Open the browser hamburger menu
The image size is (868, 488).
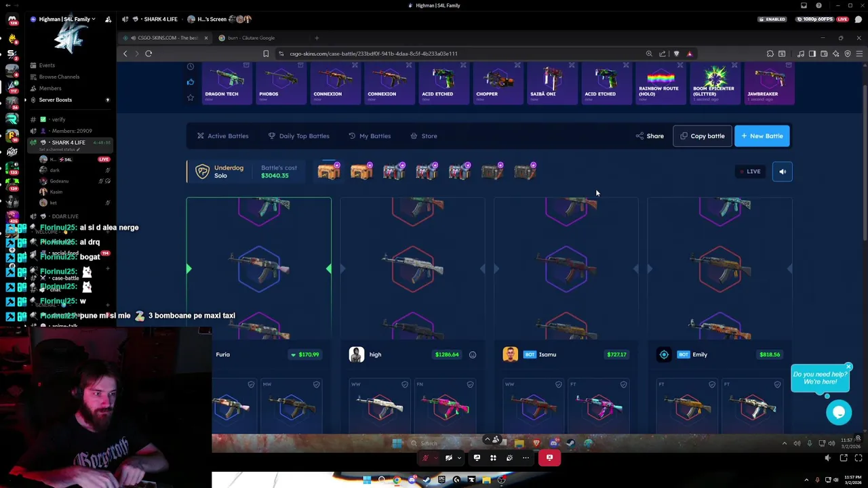pos(859,54)
